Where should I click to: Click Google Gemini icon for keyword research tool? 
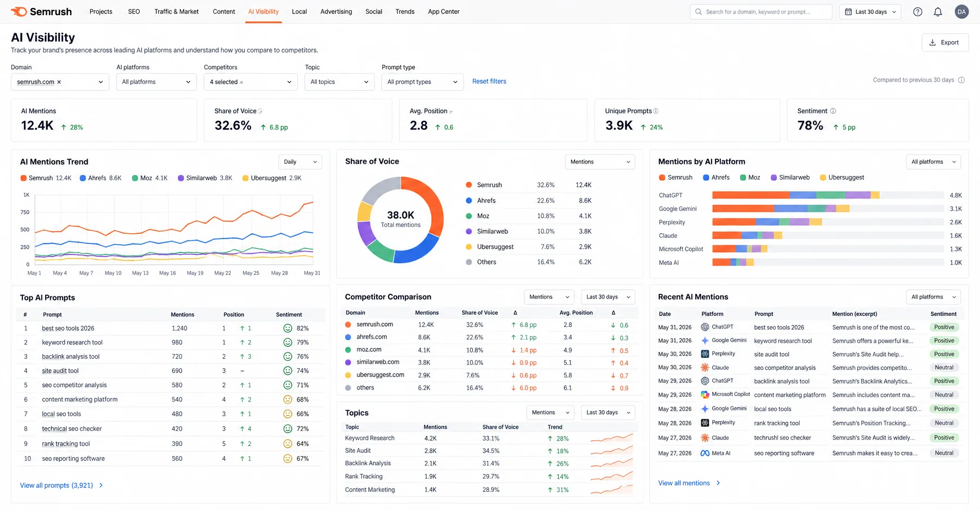(x=705, y=340)
